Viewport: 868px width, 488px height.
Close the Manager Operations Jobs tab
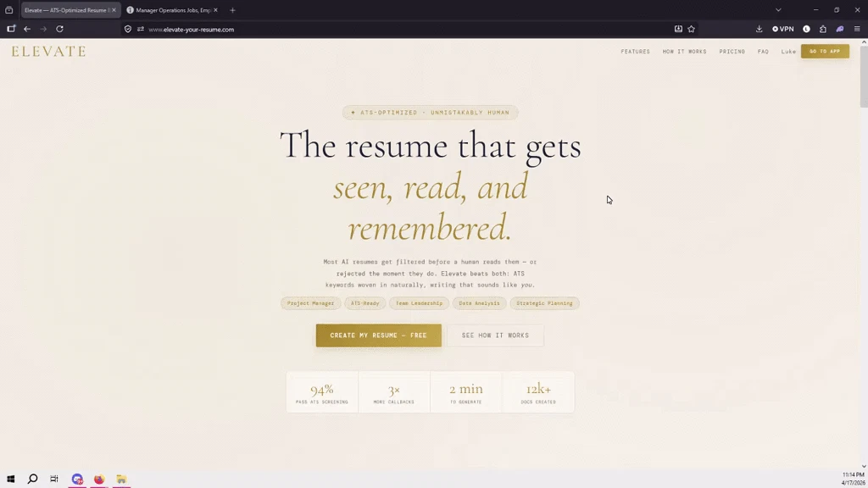[x=215, y=10]
